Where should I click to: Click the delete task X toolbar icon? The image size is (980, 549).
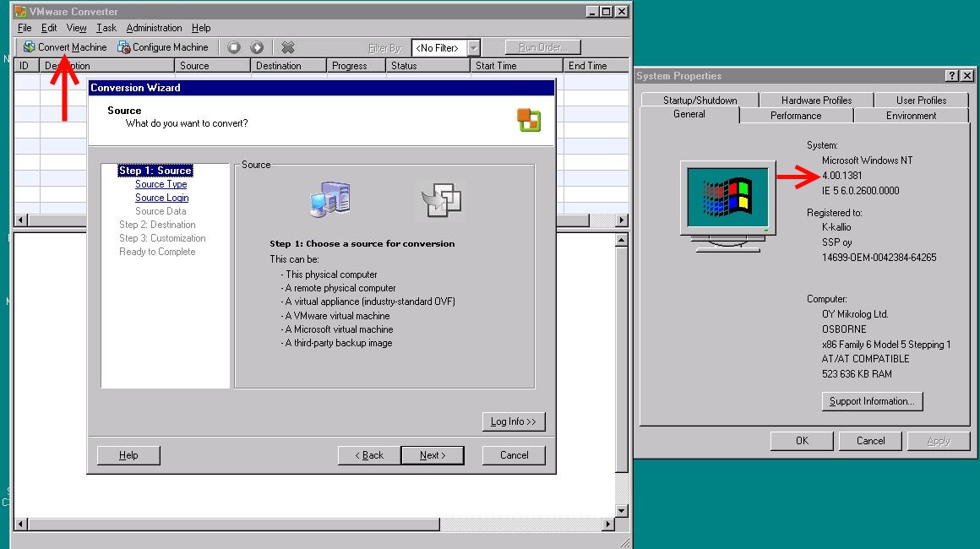point(287,47)
